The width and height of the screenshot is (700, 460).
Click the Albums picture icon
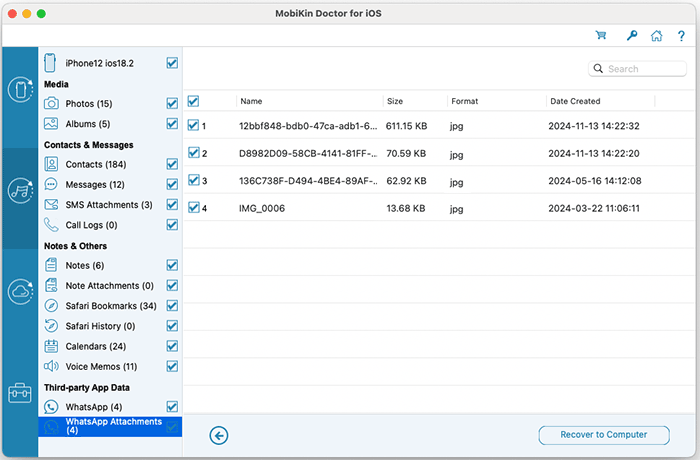coord(51,124)
